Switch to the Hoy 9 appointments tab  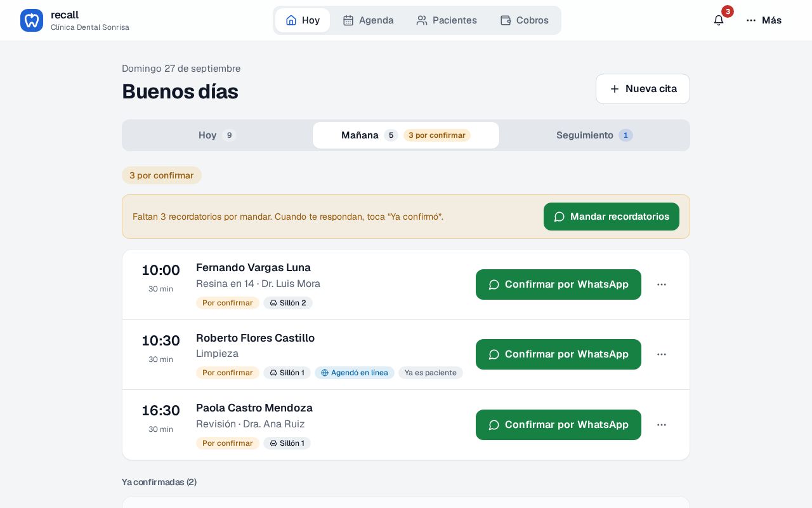pyautogui.click(x=217, y=135)
